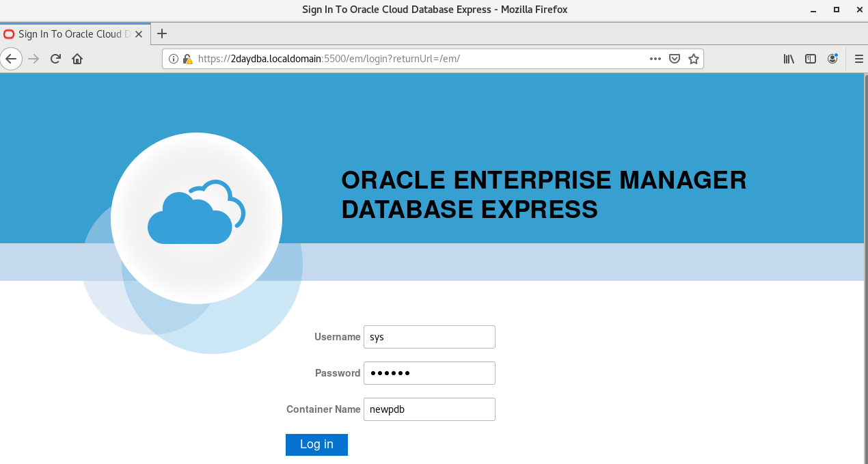Open the Firefox account menu
The width and height of the screenshot is (868, 464).
[832, 59]
